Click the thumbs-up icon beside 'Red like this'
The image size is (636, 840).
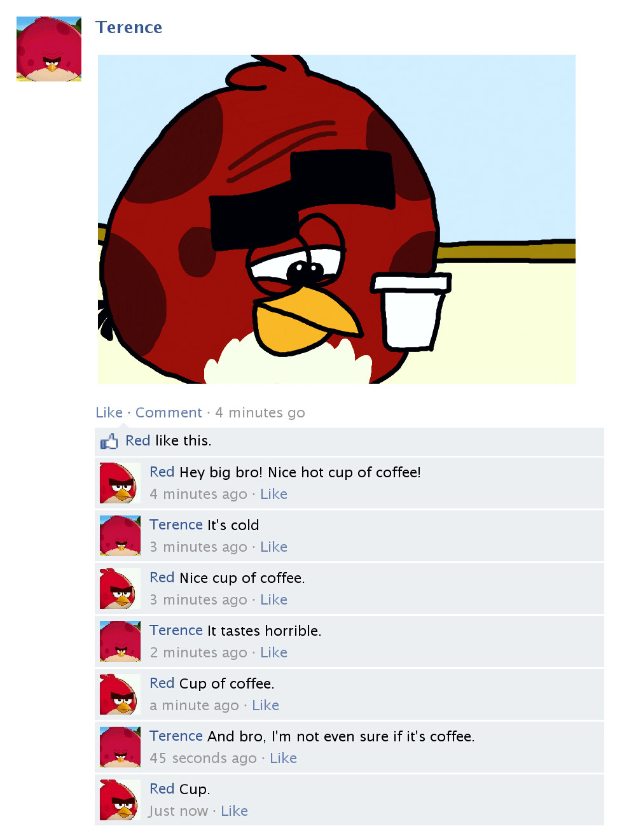click(x=109, y=441)
